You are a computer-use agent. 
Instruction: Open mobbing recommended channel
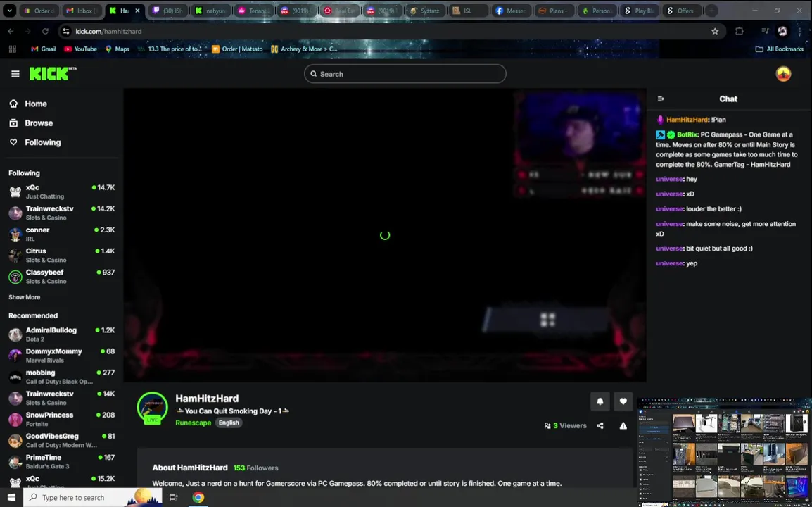pos(62,377)
